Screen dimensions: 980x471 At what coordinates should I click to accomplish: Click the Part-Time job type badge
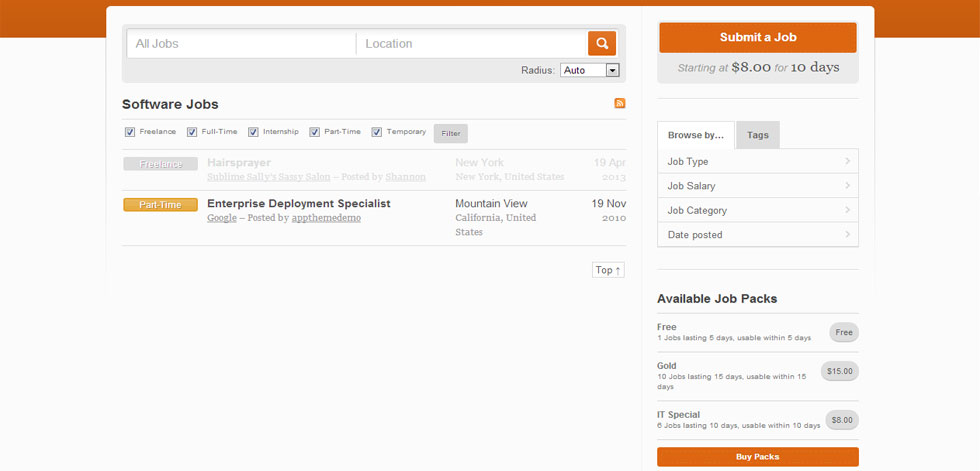(161, 205)
